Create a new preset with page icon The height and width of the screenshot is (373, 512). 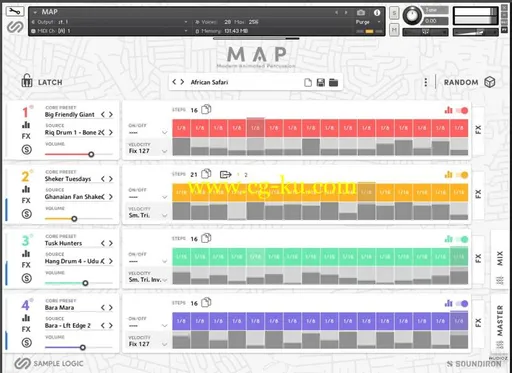pyautogui.click(x=308, y=82)
